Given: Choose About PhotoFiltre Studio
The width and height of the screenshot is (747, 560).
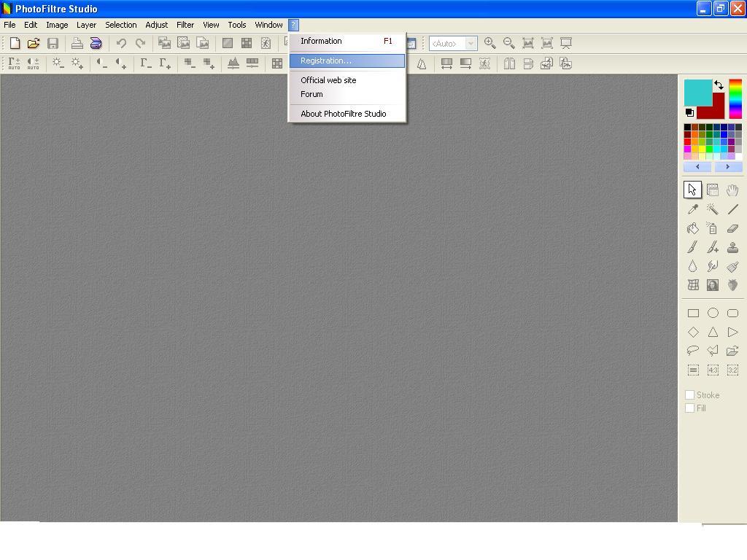Looking at the screenshot, I should tap(347, 114).
